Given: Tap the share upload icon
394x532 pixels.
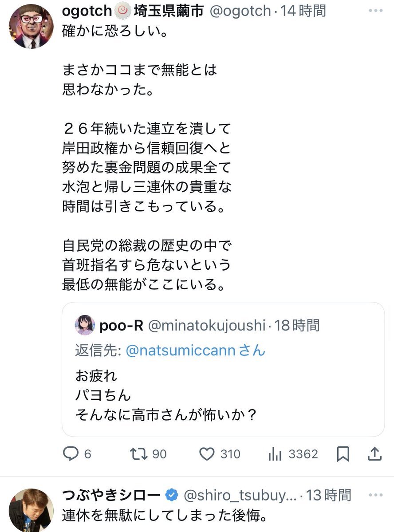Looking at the screenshot, I should [374, 453].
